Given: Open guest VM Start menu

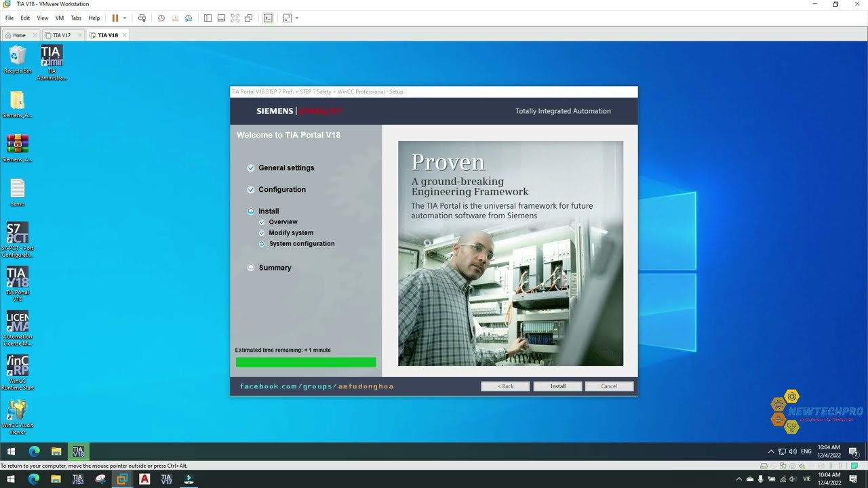Looking at the screenshot, I should (11, 451).
